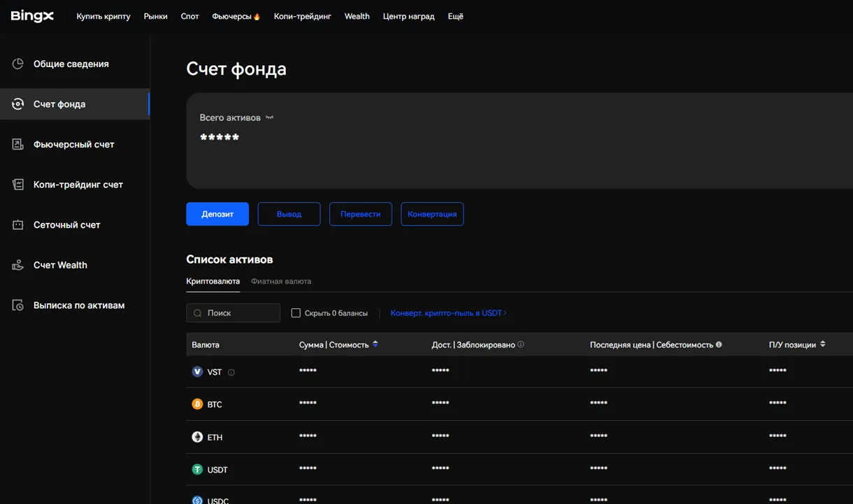Screen dimensions: 853x504
Task: Enable the Скрыть 0 балансы checkbox
Action: 296,312
